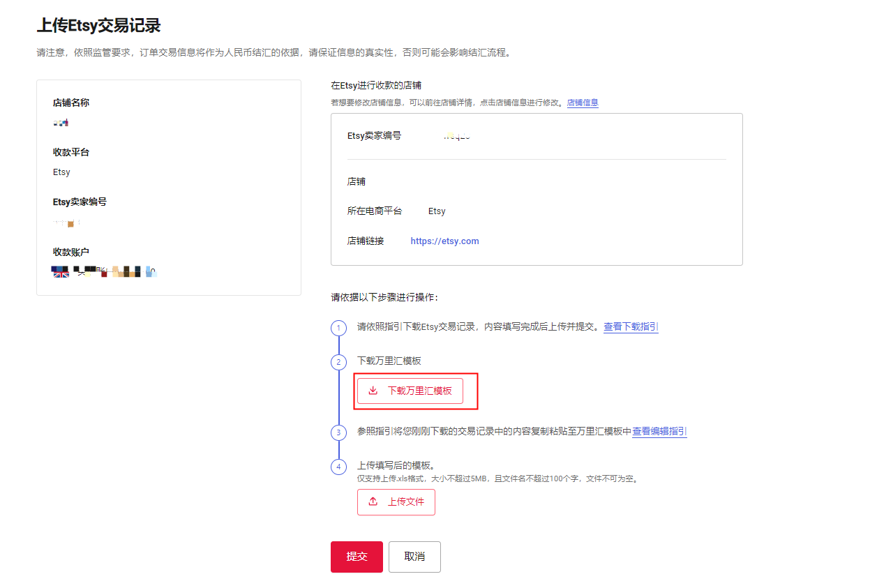Click the step 1 circle in the guide

338,327
